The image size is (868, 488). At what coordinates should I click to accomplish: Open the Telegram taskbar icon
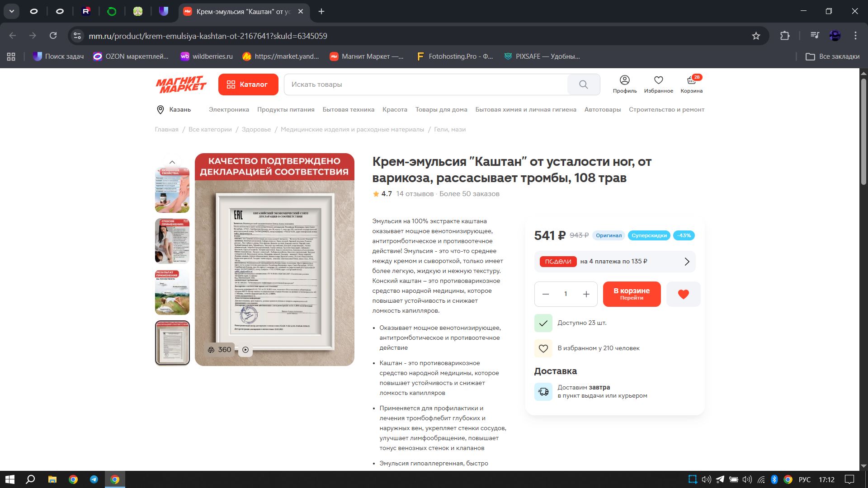(94, 479)
